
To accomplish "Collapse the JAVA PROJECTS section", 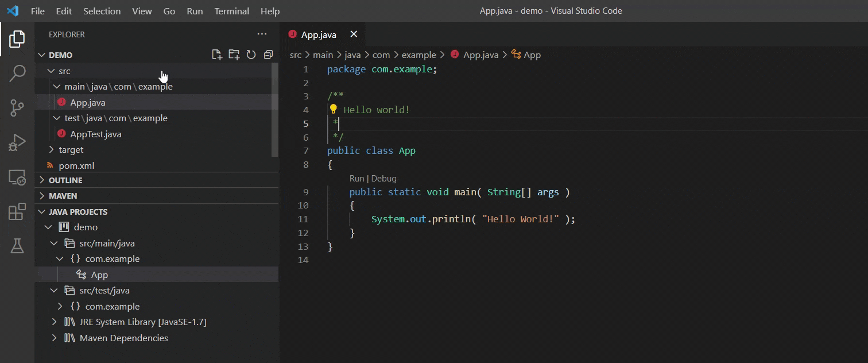I will point(42,212).
